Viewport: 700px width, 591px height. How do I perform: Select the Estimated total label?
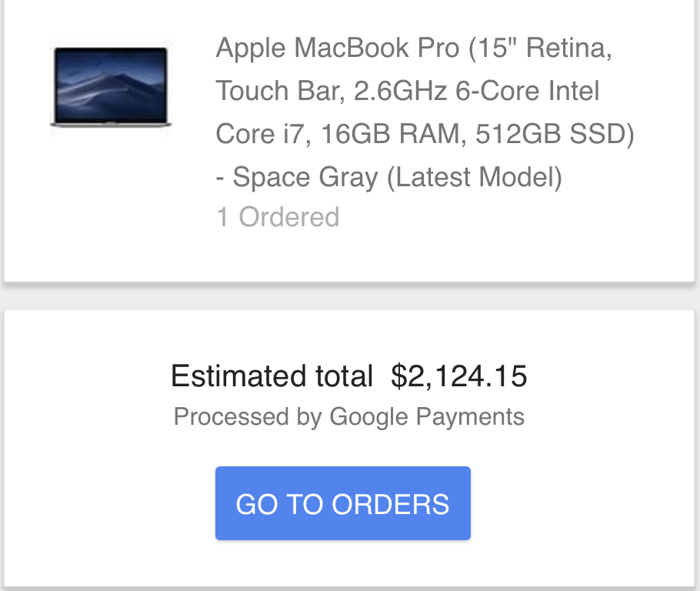(272, 376)
